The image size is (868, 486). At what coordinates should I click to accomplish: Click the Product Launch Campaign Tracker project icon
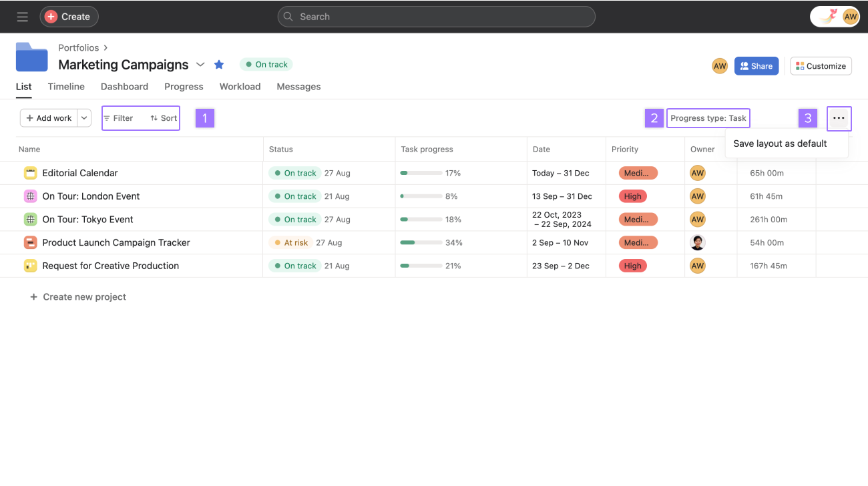coord(30,242)
